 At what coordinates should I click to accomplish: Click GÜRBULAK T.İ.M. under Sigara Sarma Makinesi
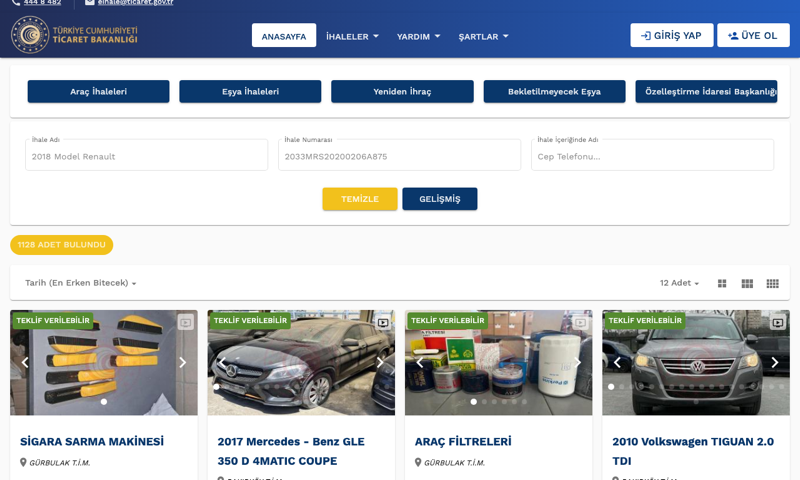tap(60, 463)
